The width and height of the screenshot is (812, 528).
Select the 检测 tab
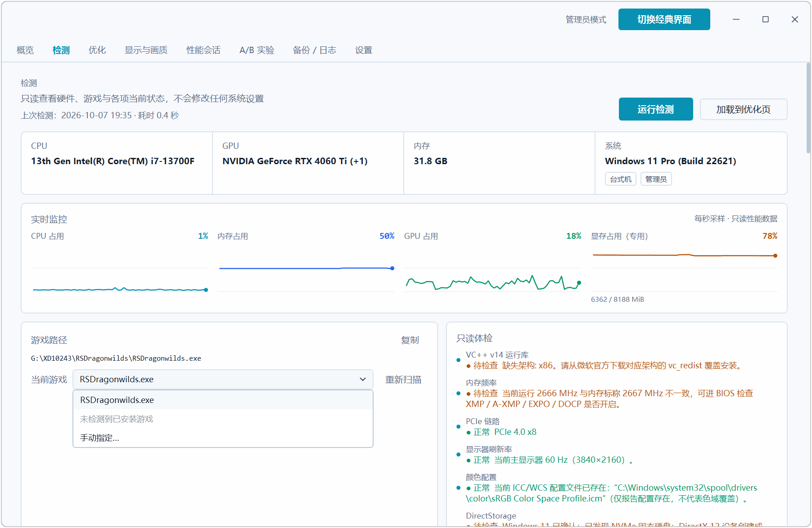[61, 50]
